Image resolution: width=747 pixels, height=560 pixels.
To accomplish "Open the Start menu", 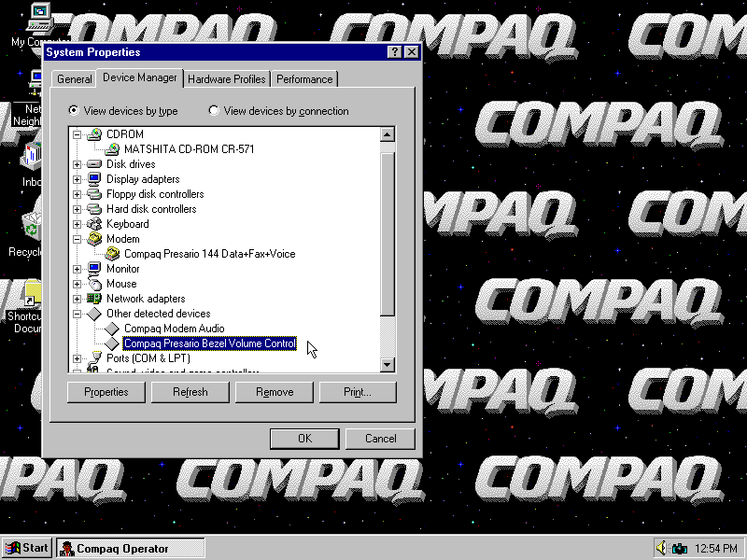I will [27, 548].
